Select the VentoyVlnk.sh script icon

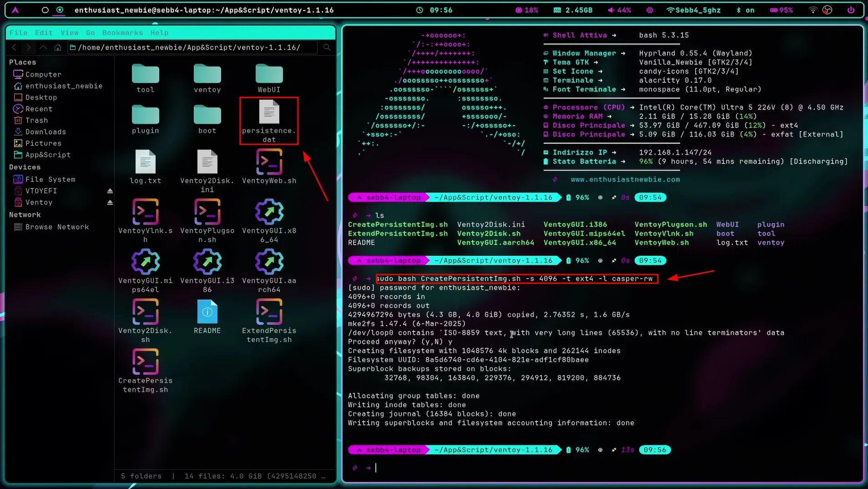coord(146,212)
